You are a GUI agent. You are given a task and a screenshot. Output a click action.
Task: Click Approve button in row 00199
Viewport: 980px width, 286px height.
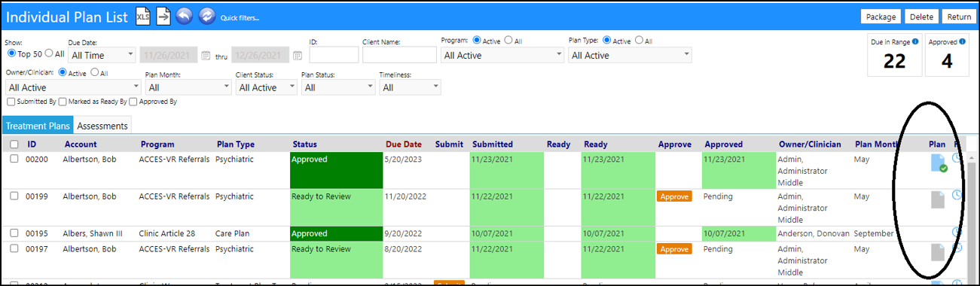click(674, 196)
